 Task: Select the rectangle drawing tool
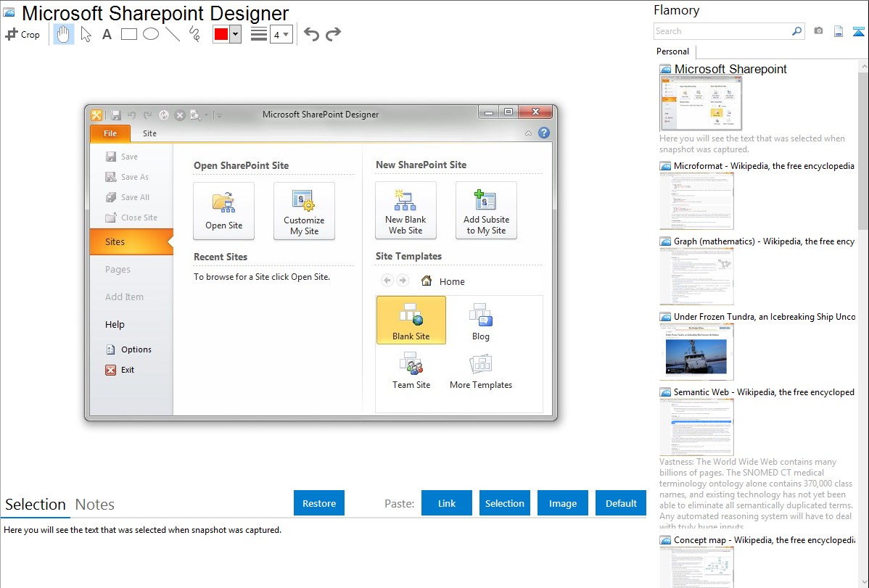(x=128, y=34)
